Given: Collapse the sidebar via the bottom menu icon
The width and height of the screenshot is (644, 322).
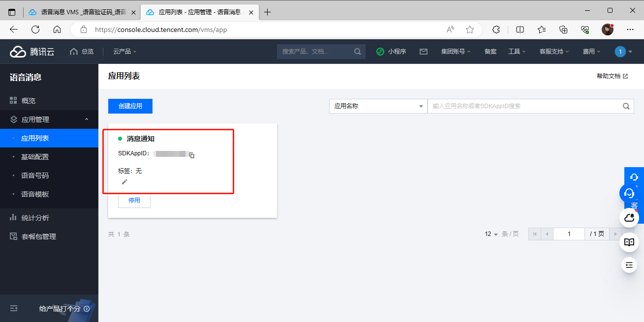Looking at the screenshot, I should [x=14, y=308].
